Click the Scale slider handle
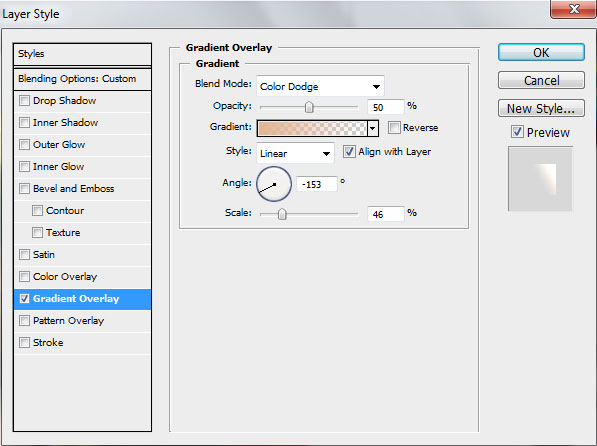This screenshot has width=597, height=446. 282,214
